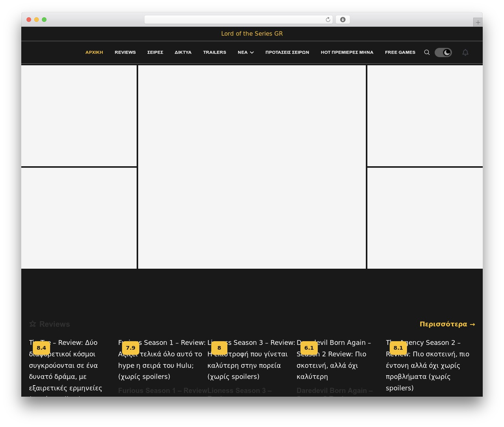504x427 pixels.
Task: Click the Περισσότερα link
Action: (447, 324)
